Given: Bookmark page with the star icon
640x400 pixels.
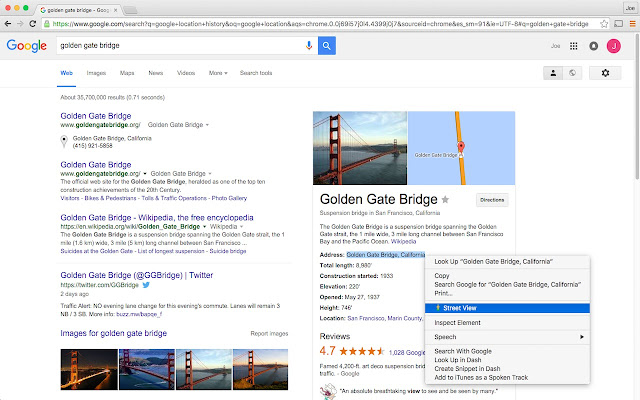Looking at the screenshot, I should (x=604, y=24).
